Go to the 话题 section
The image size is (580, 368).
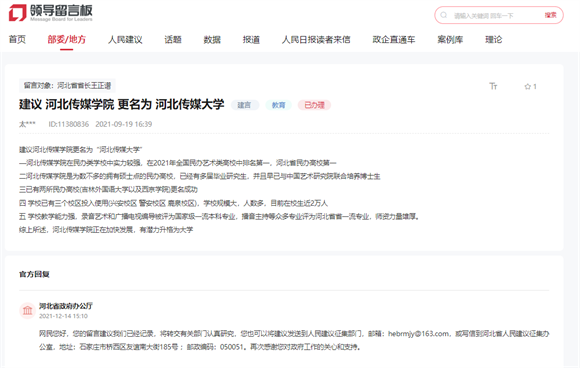point(173,39)
